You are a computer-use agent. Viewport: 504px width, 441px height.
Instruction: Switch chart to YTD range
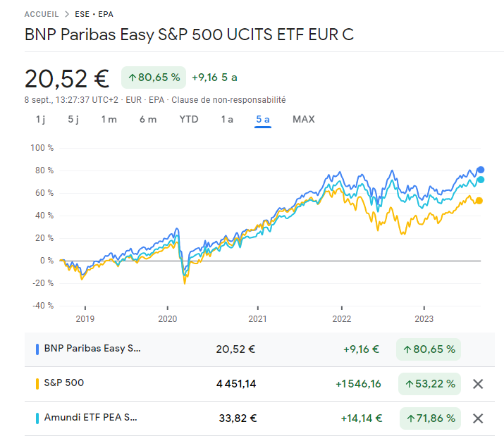189,119
